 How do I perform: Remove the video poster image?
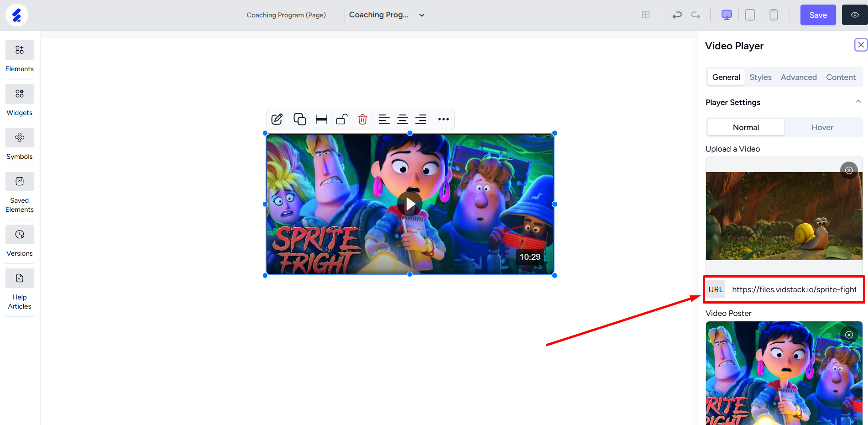pyautogui.click(x=849, y=335)
